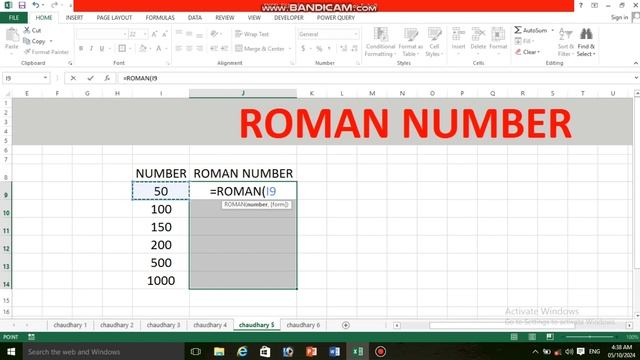This screenshot has height=360, width=640.
Task: Switch to the PAGE LAYOUT tab
Action: pyautogui.click(x=114, y=18)
